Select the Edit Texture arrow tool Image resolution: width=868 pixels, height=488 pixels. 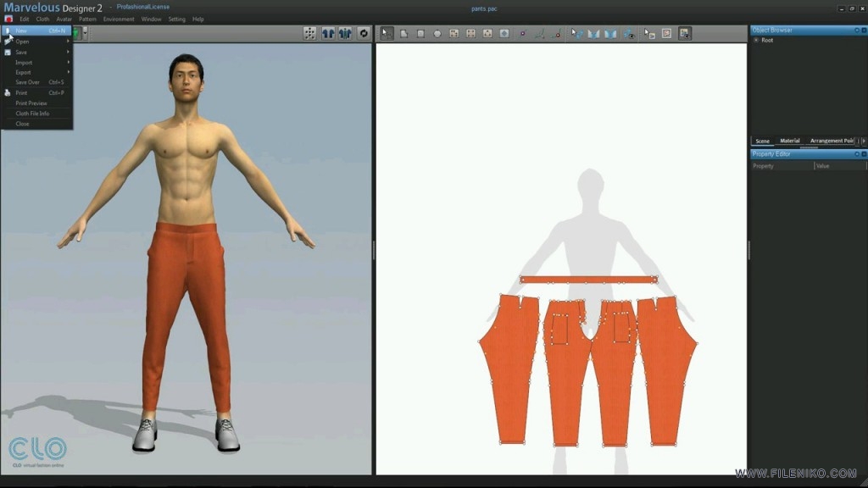click(x=649, y=34)
